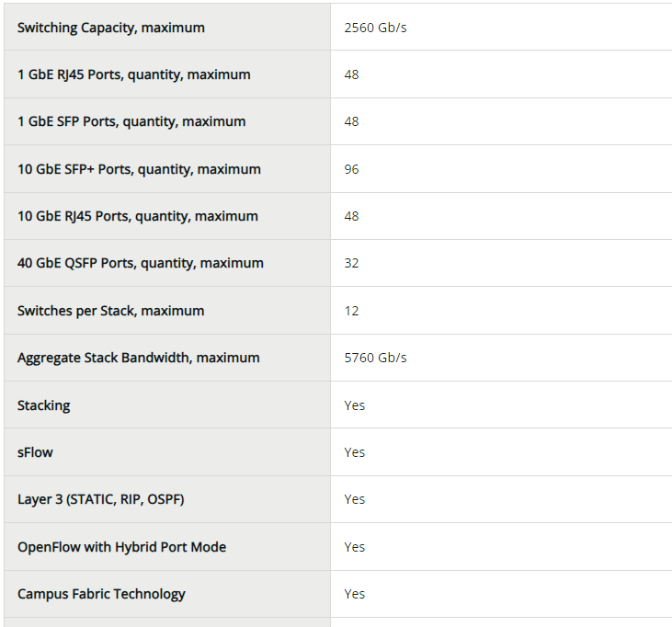Screen dimensions: 672x627
Task: Click the Yes value beside Campus Fabric Technology
Action: click(354, 594)
